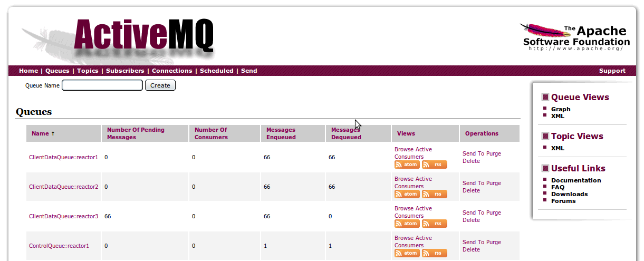Screen dimensions: 644x261
Task: Delete the ClientDataQueue:reactor1 queue
Action: [471, 161]
